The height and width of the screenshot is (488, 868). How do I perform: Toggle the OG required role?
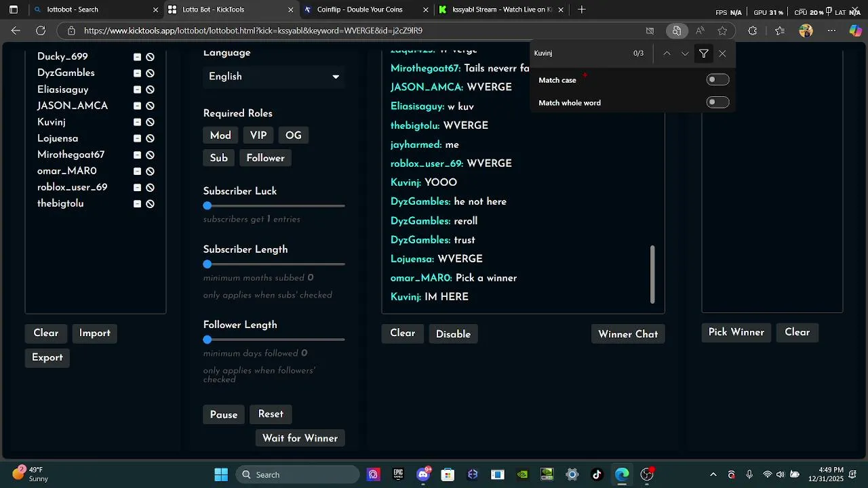(294, 136)
